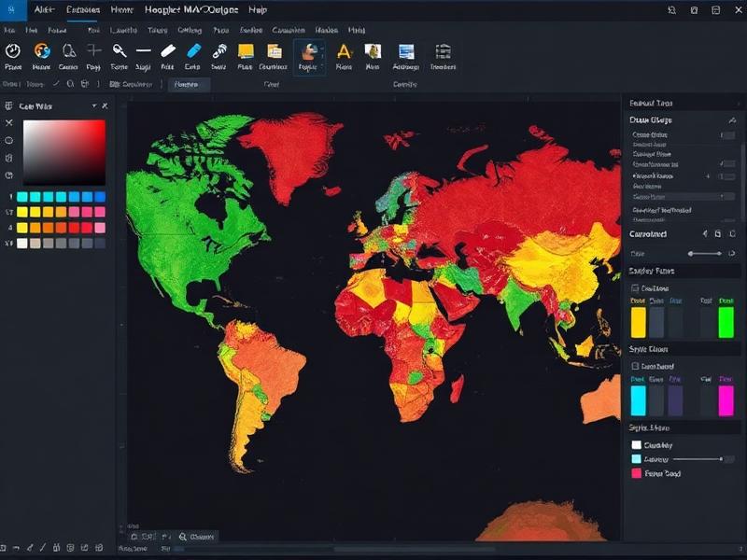Open the blue window-layout ribbon icon
This screenshot has width=747, height=560.
pyautogui.click(x=406, y=51)
